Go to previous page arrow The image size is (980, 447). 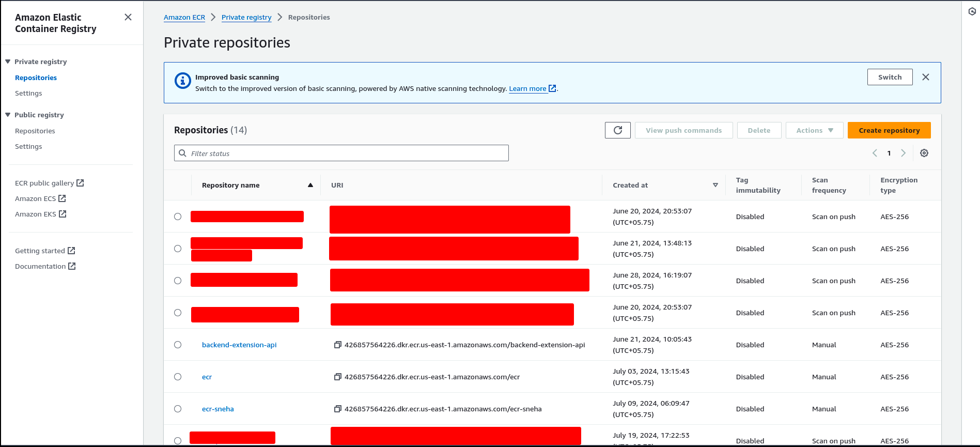pyautogui.click(x=875, y=153)
